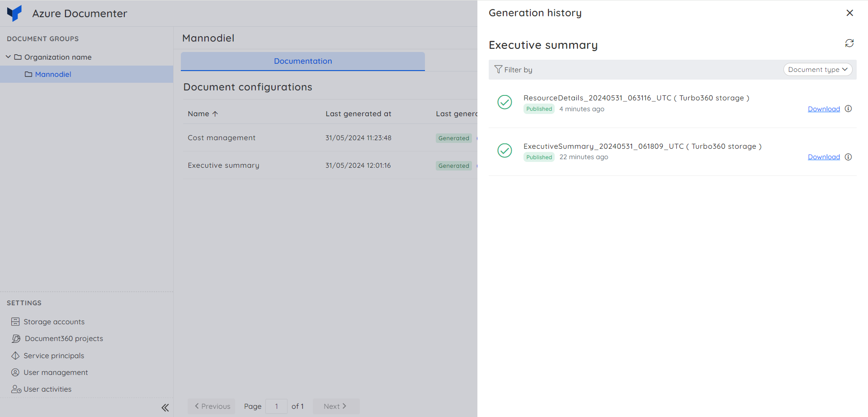
Task: Click the ExecutiveSummary_20240531_061809_UTC file name
Action: (604, 146)
